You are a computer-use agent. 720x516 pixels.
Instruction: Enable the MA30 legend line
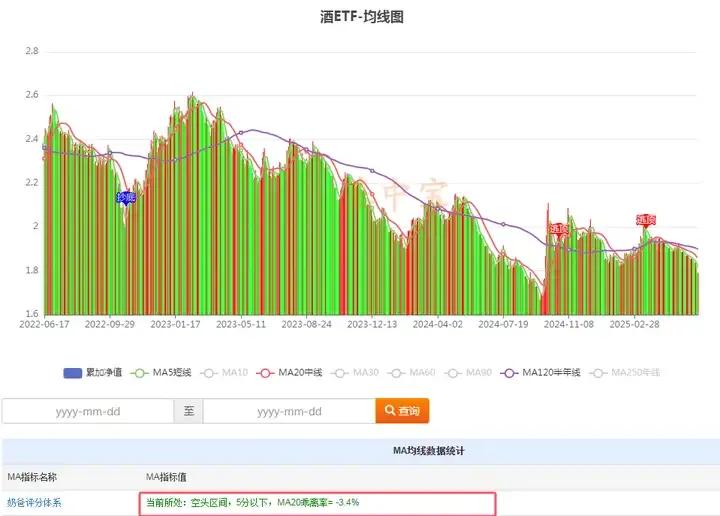click(355, 373)
